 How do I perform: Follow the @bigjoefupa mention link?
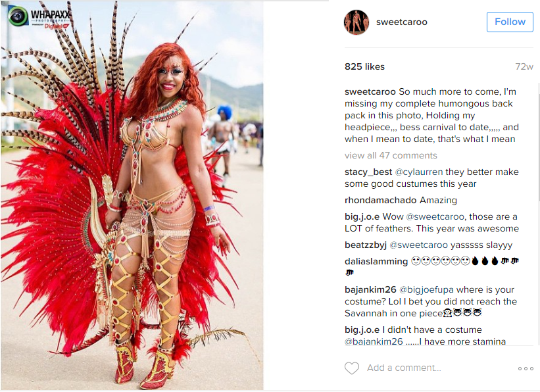[x=426, y=289]
